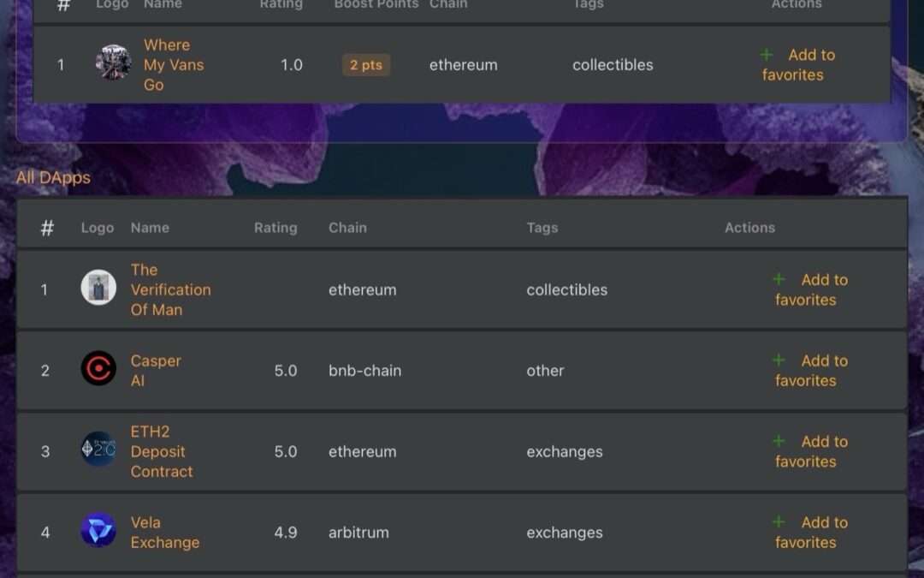Add The Verification Of Man to favorites
This screenshot has width=924, height=578.
pyautogui.click(x=810, y=289)
